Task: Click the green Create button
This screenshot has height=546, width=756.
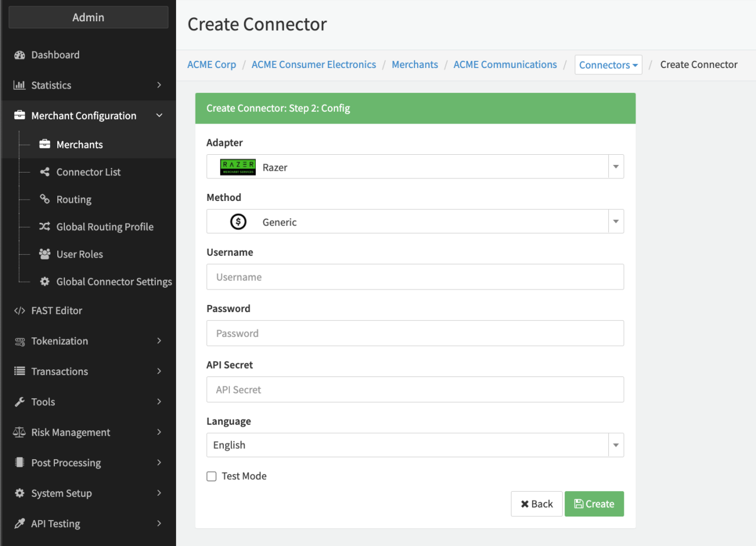Action: point(594,504)
